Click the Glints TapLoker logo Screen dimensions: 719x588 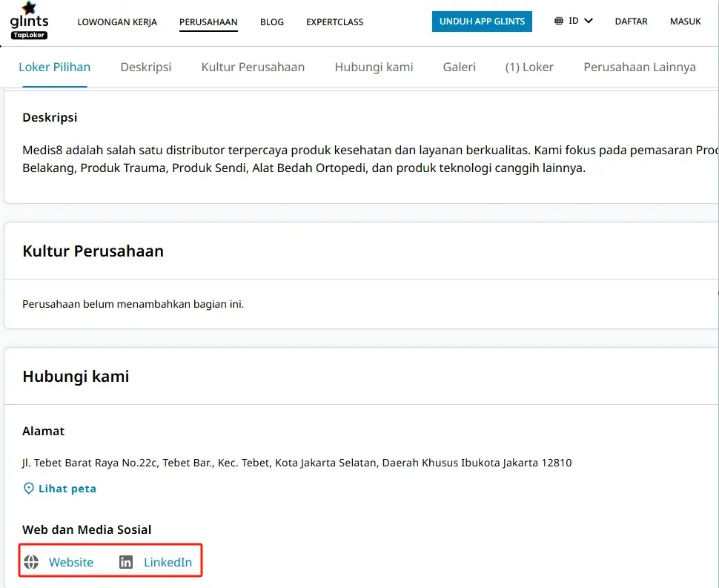click(29, 21)
